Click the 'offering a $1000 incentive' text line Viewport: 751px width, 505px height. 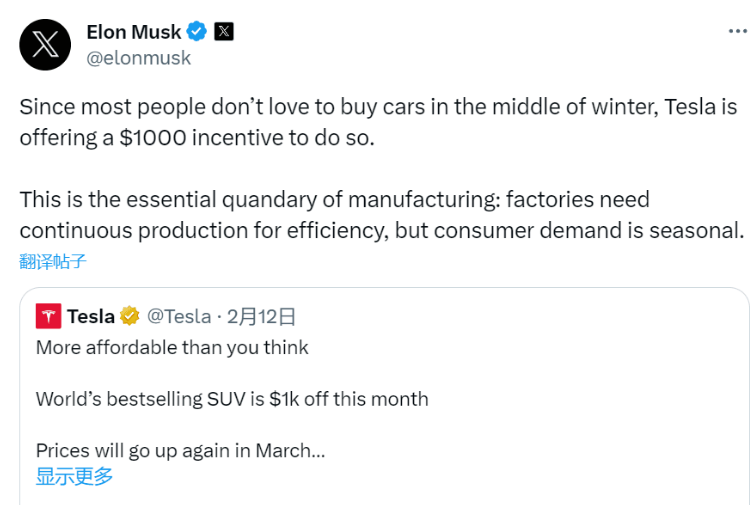pyautogui.click(x=196, y=137)
